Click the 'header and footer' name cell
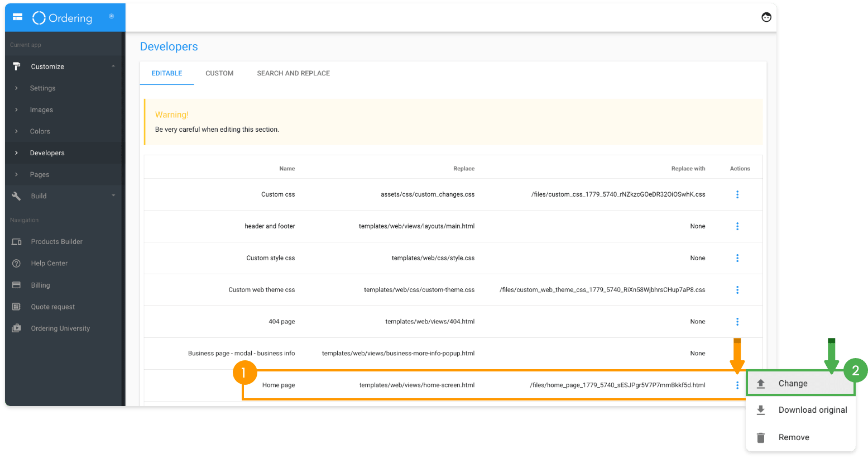Viewport: 868px width, 458px height. click(270, 226)
